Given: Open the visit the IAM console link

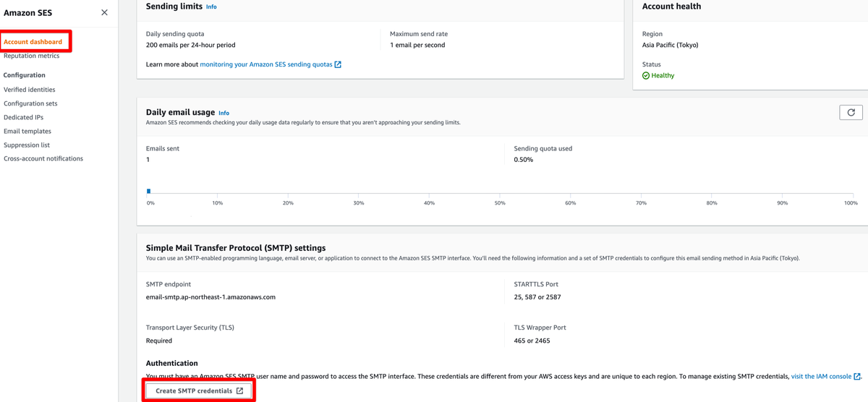Looking at the screenshot, I should click(826, 376).
